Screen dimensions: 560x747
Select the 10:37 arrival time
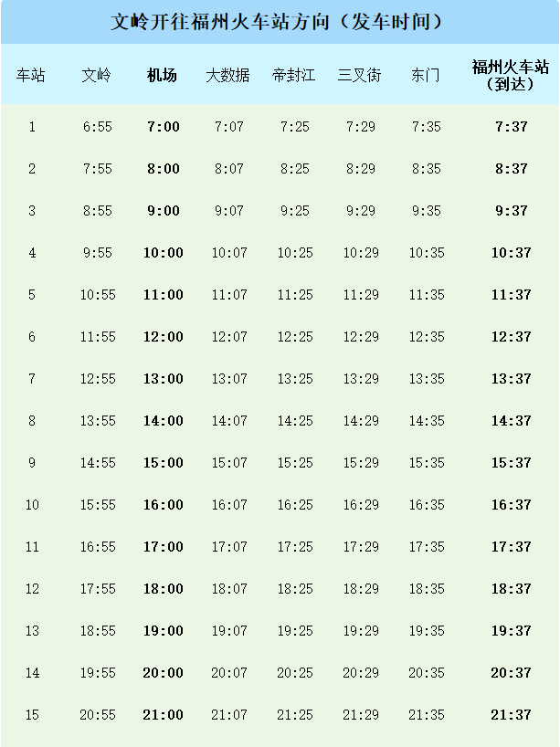coord(512,252)
